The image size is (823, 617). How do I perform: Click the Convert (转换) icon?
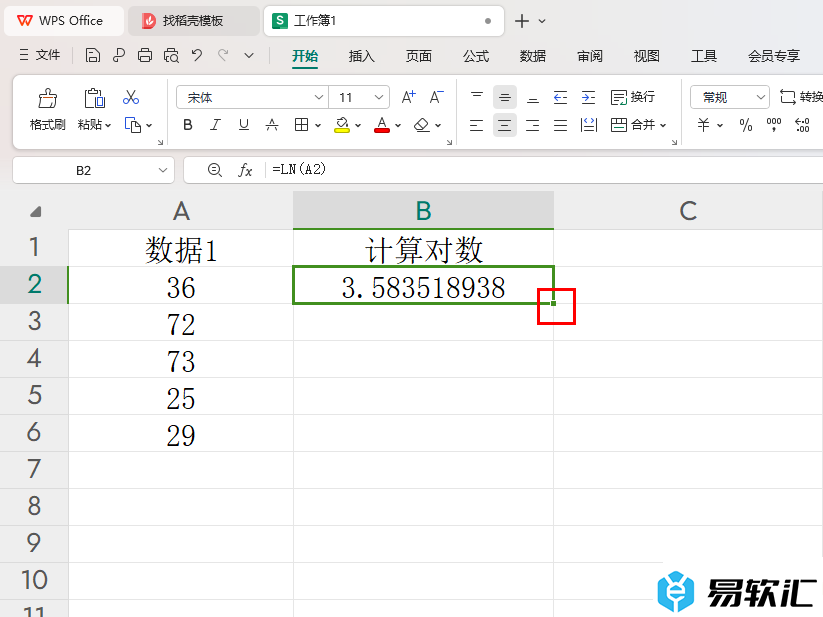pyautogui.click(x=788, y=97)
